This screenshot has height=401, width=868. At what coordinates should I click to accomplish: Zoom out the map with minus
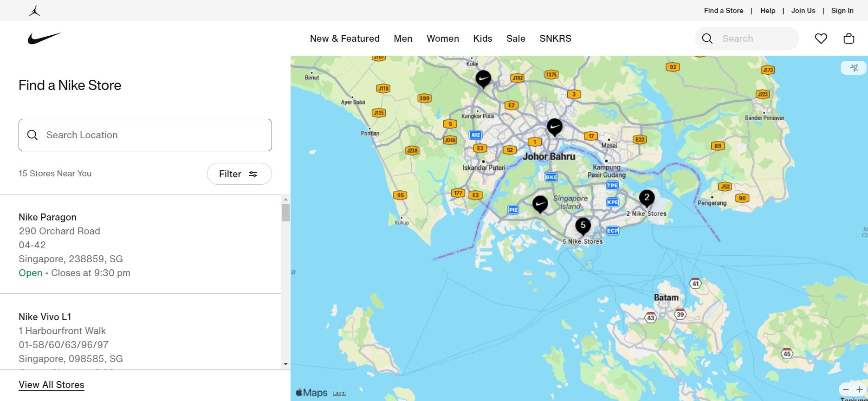[x=846, y=389]
